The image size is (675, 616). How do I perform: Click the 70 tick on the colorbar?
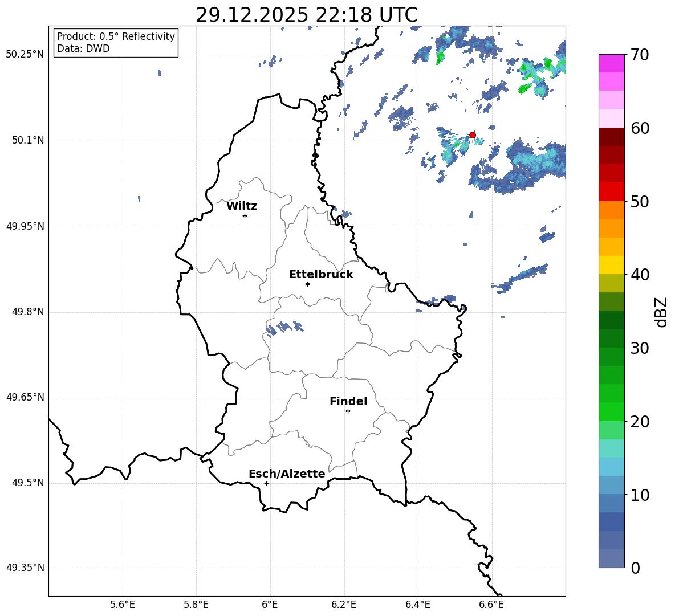tap(639, 55)
